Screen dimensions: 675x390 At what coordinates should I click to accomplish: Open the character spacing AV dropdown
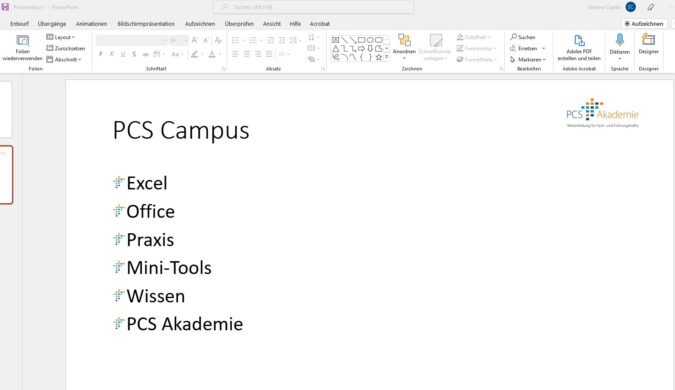158,54
